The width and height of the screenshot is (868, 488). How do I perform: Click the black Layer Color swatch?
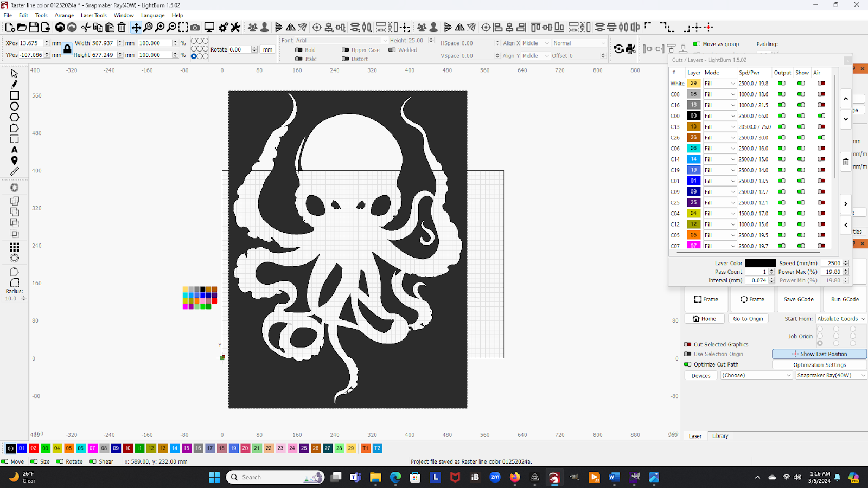pyautogui.click(x=760, y=263)
